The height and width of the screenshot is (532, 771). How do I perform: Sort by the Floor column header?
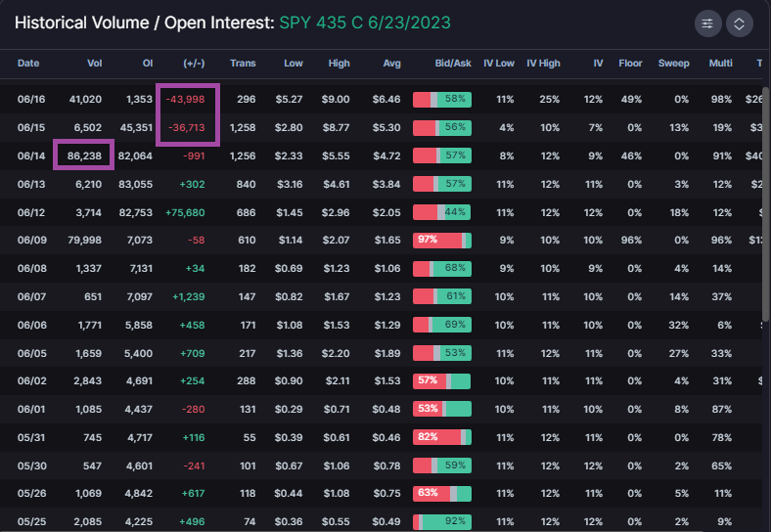tap(630, 64)
